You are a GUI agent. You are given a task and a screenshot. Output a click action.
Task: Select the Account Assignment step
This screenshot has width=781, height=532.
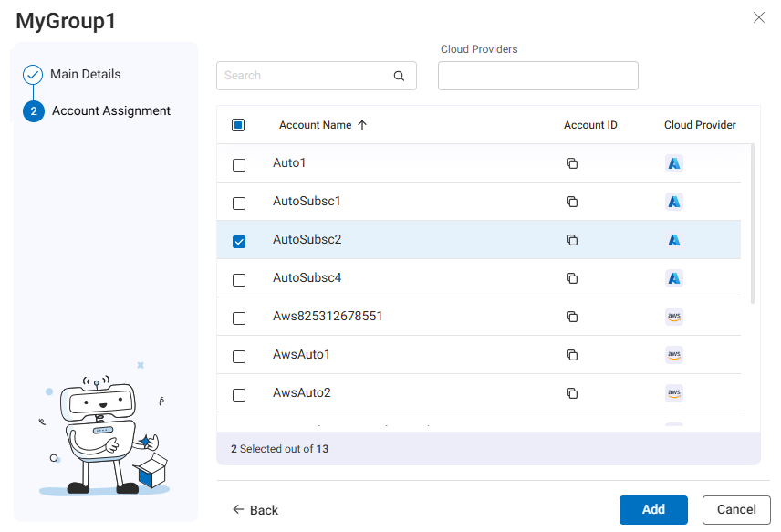coord(110,110)
